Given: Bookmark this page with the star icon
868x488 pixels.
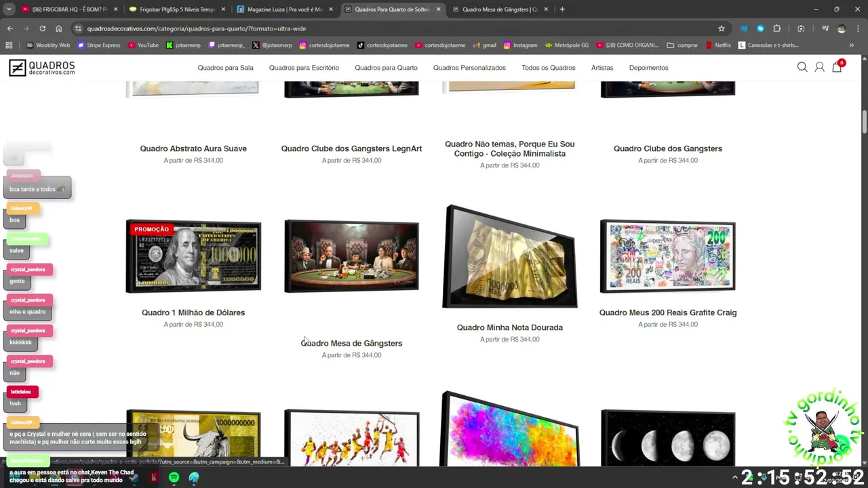Looking at the screenshot, I should (x=722, y=28).
